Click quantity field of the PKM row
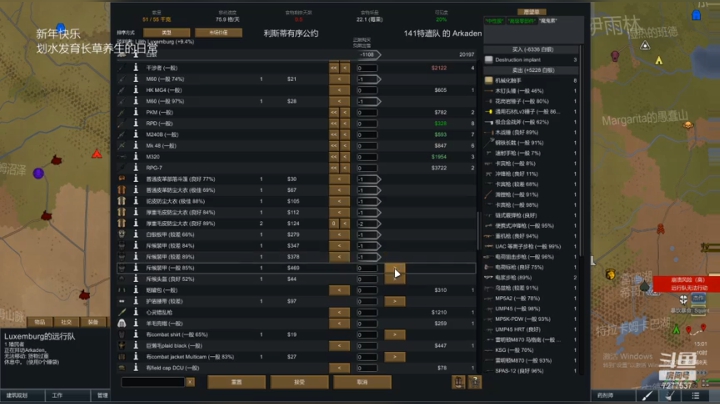This screenshot has height=404, width=720. point(367,112)
